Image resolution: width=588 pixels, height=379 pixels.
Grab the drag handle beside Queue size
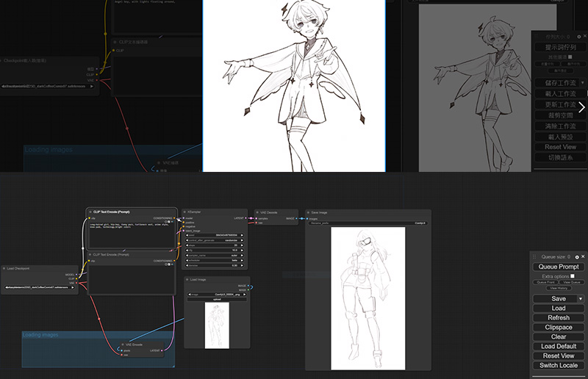(x=534, y=257)
